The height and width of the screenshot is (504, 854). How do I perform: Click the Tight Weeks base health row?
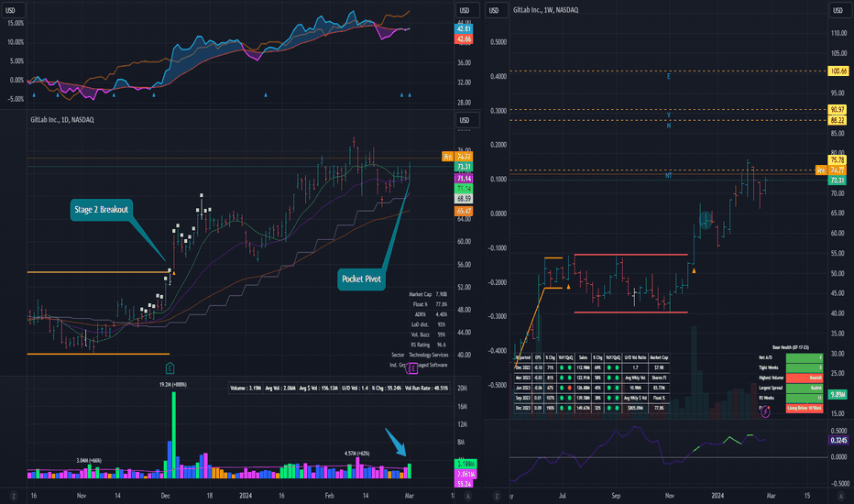790,367
